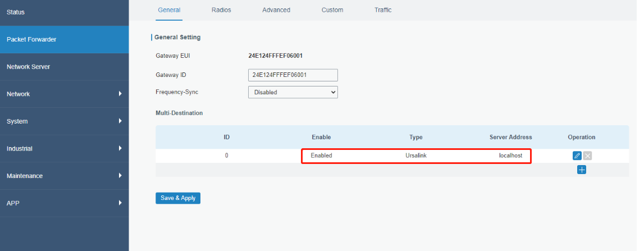The width and height of the screenshot is (644, 251).
Task: Expand the Maintenance sidebar menu arrow
Action: coord(120,176)
